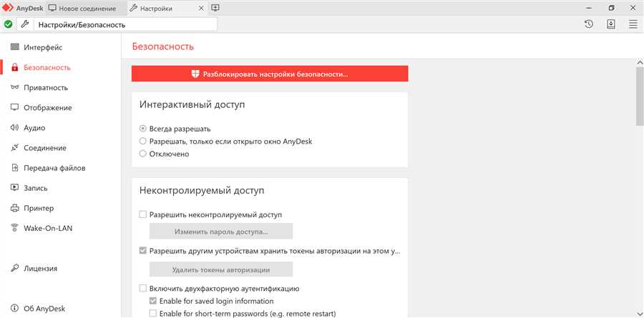This screenshot has width=644, height=318.
Task: Enable Включить двухфакторную аутентификацию checkbox
Action: (143, 288)
